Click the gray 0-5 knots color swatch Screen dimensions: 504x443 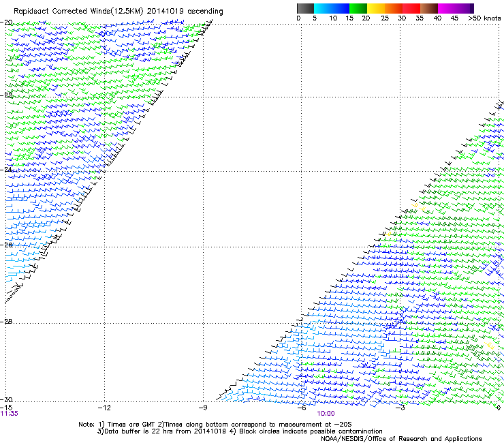coord(305,8)
